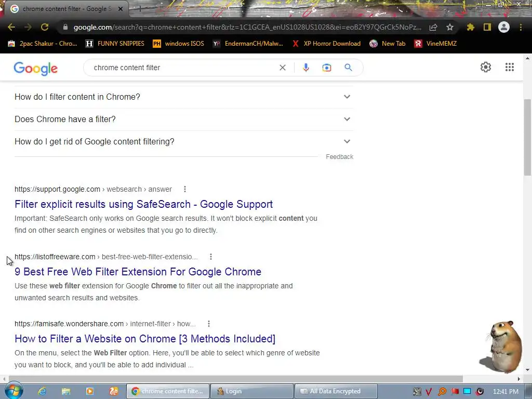Click the red flag Action Center icon
Screen dimensions: 532x399
tap(455, 392)
